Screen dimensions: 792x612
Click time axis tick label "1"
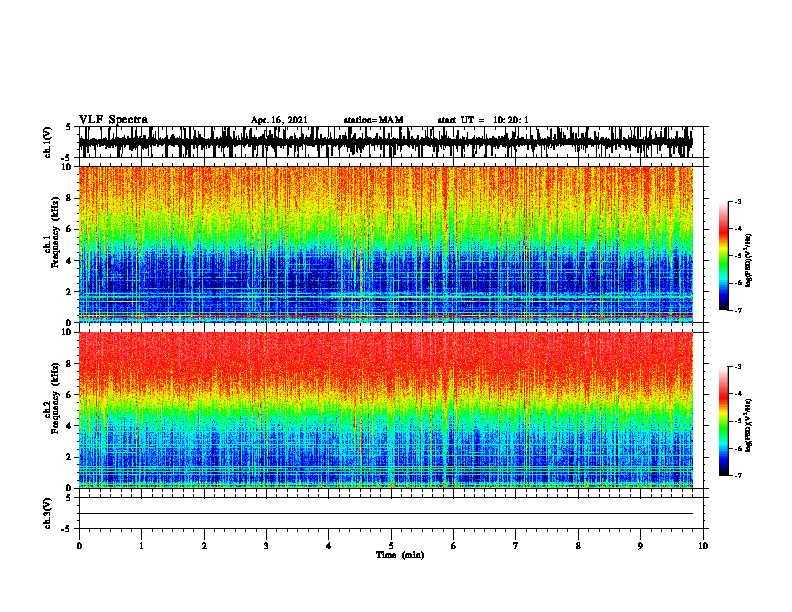(142, 546)
